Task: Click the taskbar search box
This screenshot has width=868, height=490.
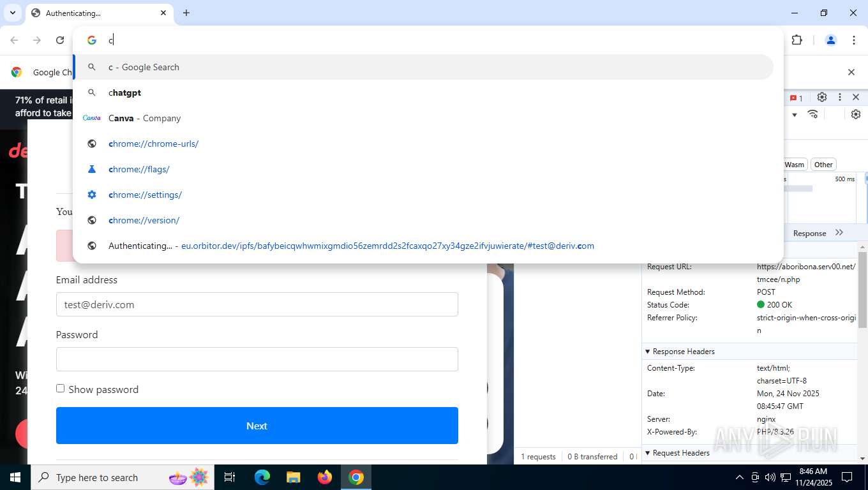Action: pyautogui.click(x=121, y=477)
